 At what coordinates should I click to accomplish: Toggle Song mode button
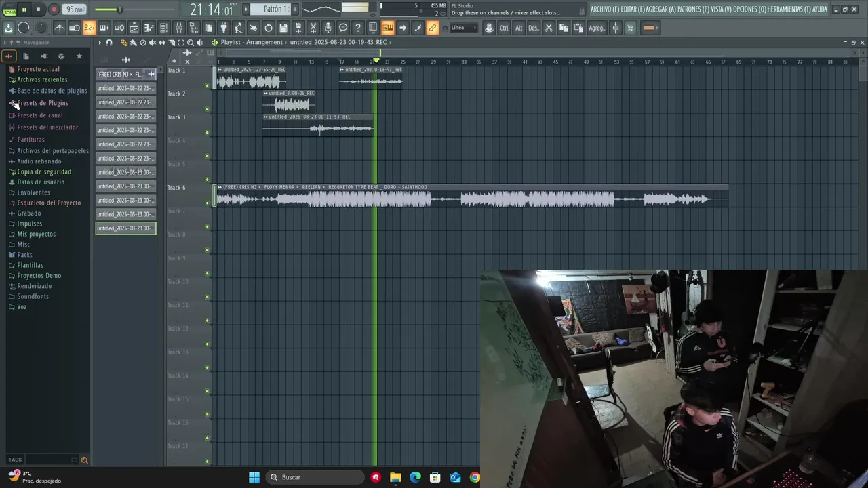9,9
